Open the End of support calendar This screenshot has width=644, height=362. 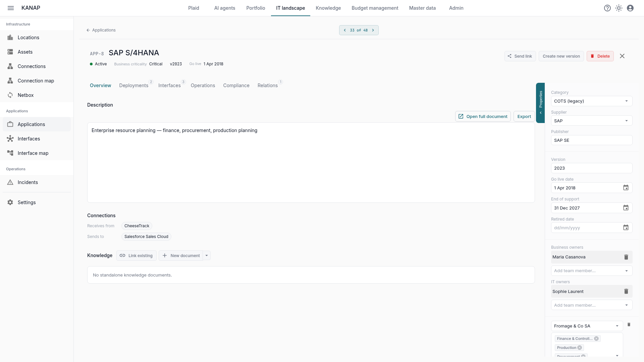(x=626, y=208)
